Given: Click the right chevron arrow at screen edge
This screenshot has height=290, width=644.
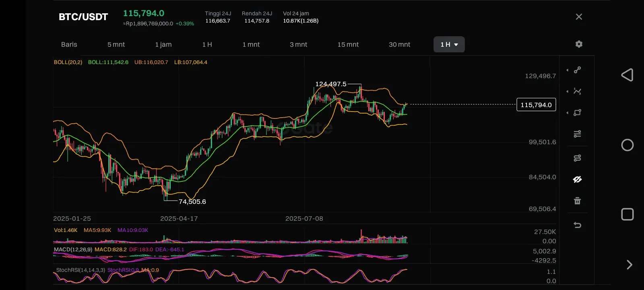Looking at the screenshot, I should 630,265.
